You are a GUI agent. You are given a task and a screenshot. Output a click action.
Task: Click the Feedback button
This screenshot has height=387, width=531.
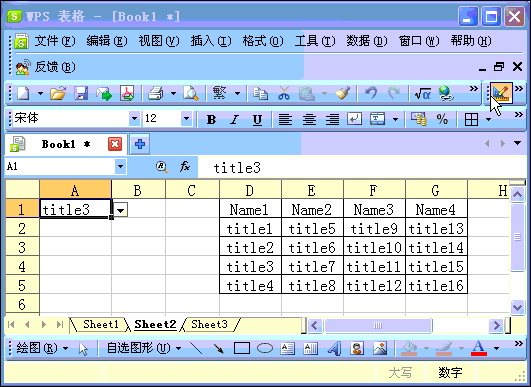45,67
